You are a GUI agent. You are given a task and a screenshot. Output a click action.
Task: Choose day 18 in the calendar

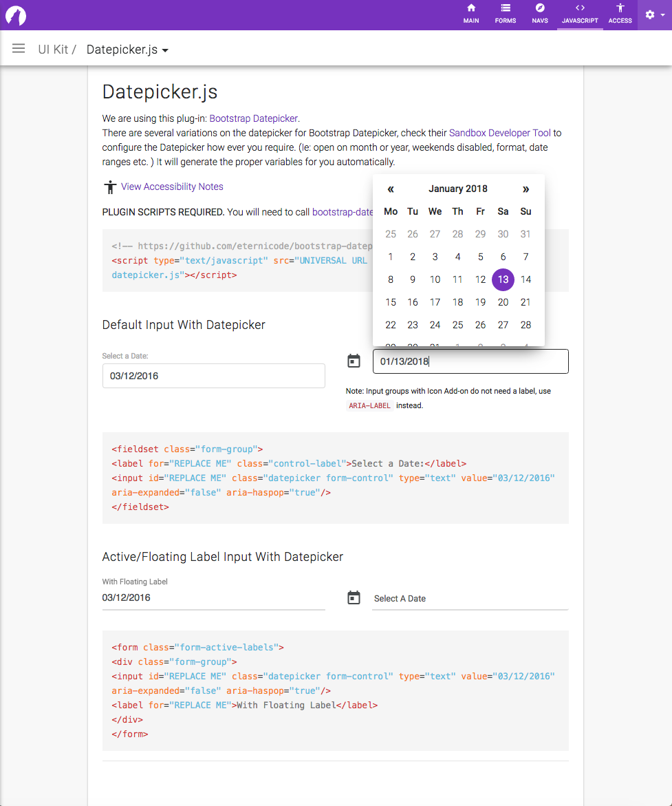tap(458, 302)
